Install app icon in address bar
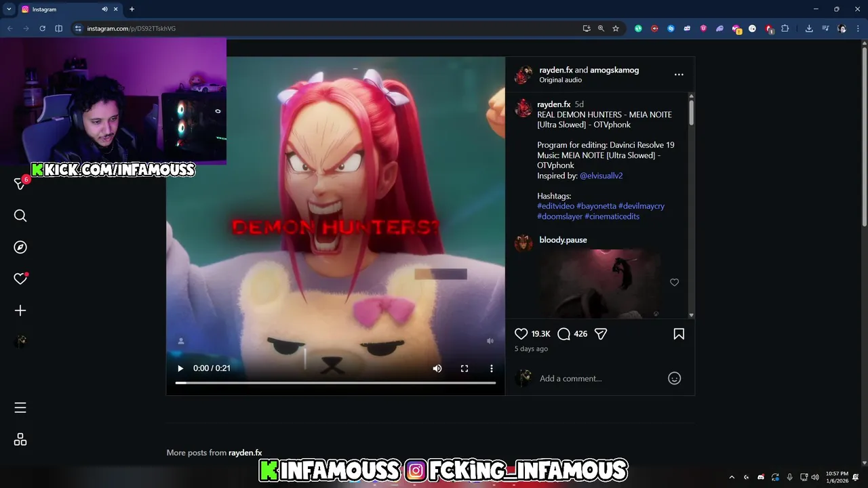 587,28
